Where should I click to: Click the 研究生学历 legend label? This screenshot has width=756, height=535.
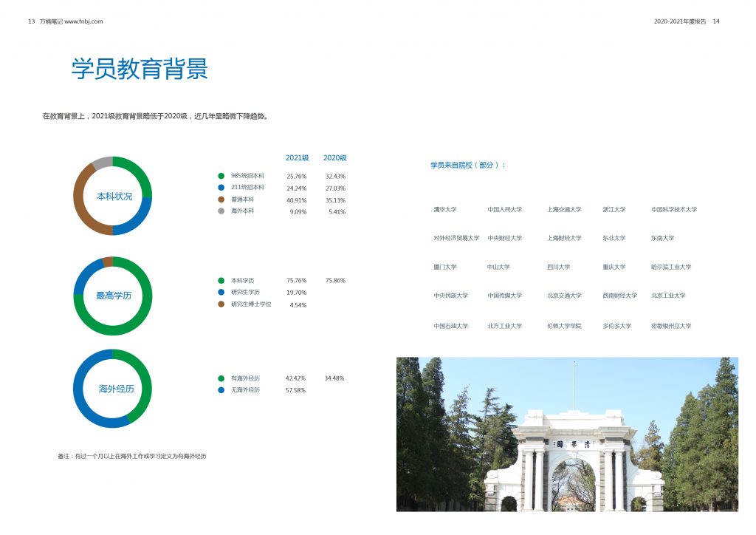[245, 292]
